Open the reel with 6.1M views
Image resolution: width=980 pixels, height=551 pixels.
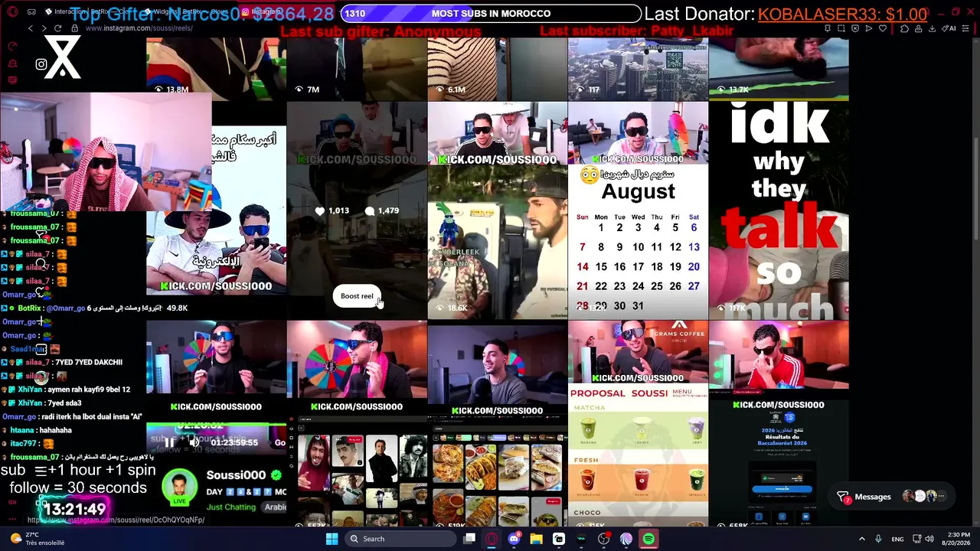click(498, 70)
